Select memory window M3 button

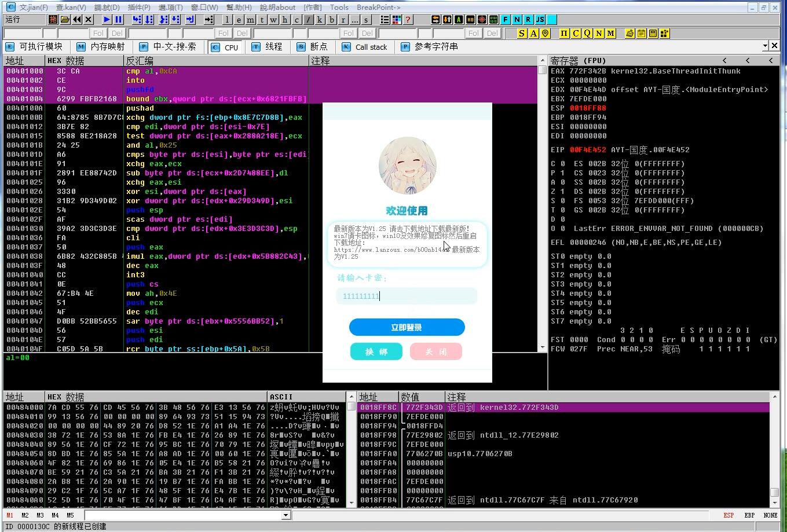pos(40,515)
